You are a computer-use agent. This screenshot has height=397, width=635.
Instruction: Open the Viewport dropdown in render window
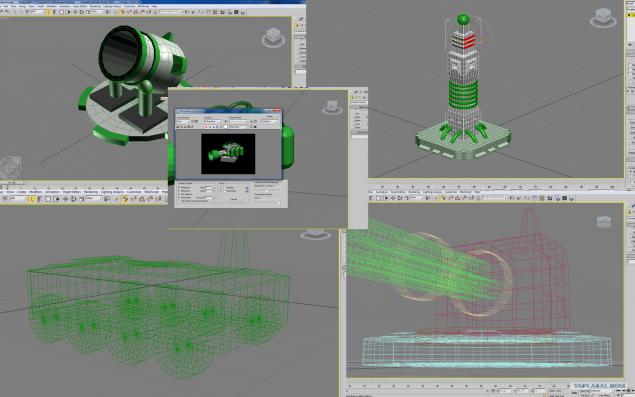(213, 122)
